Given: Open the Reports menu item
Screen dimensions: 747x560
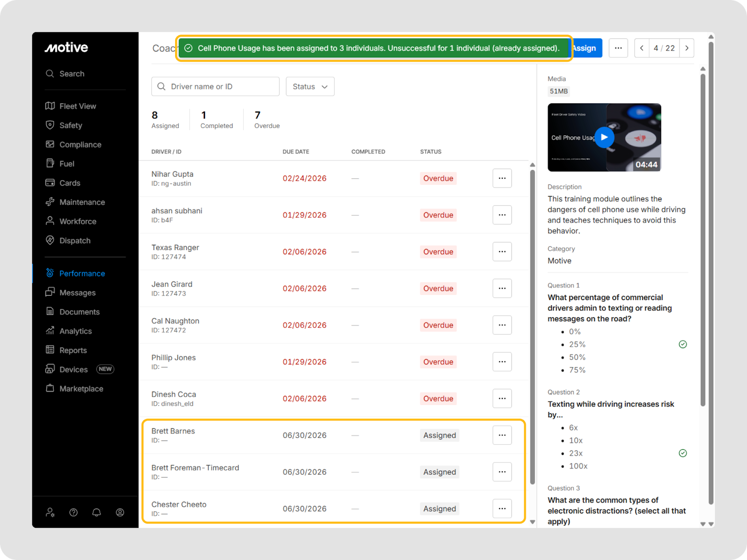Looking at the screenshot, I should tap(73, 350).
